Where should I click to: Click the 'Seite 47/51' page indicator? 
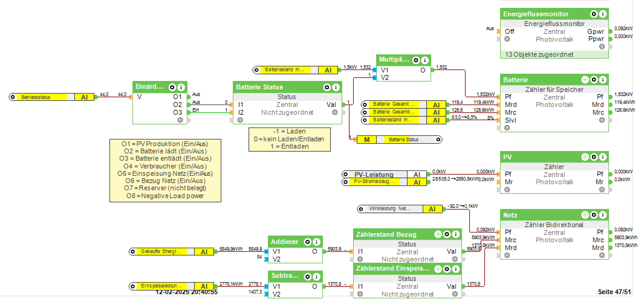(x=614, y=292)
